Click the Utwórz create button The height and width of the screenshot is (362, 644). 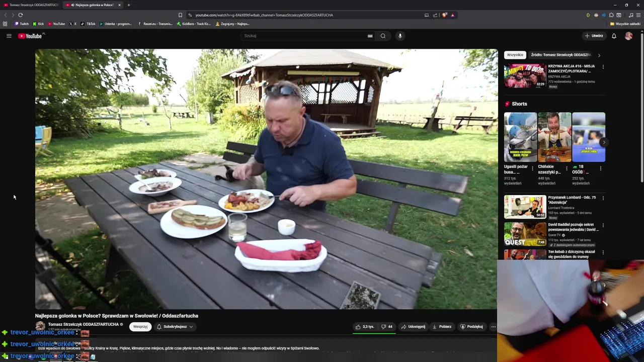click(594, 36)
